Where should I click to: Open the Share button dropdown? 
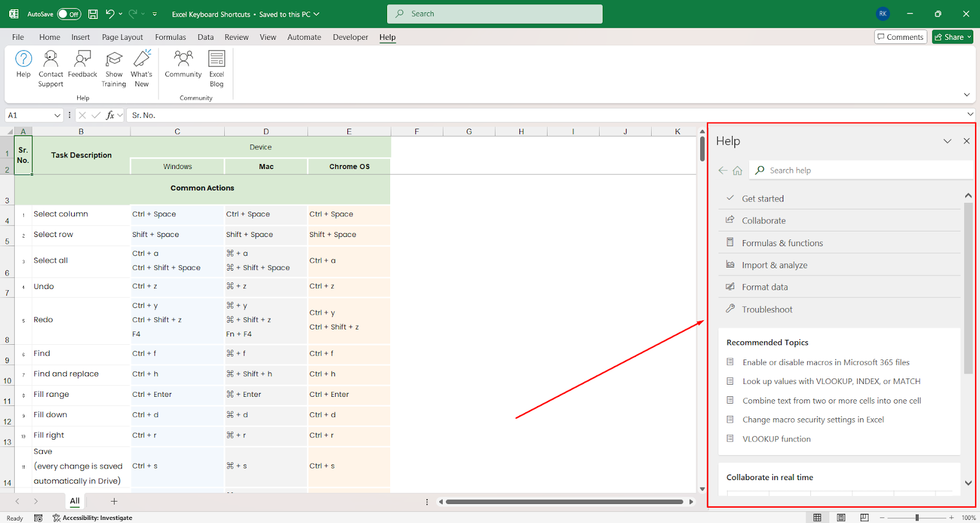[x=969, y=37]
